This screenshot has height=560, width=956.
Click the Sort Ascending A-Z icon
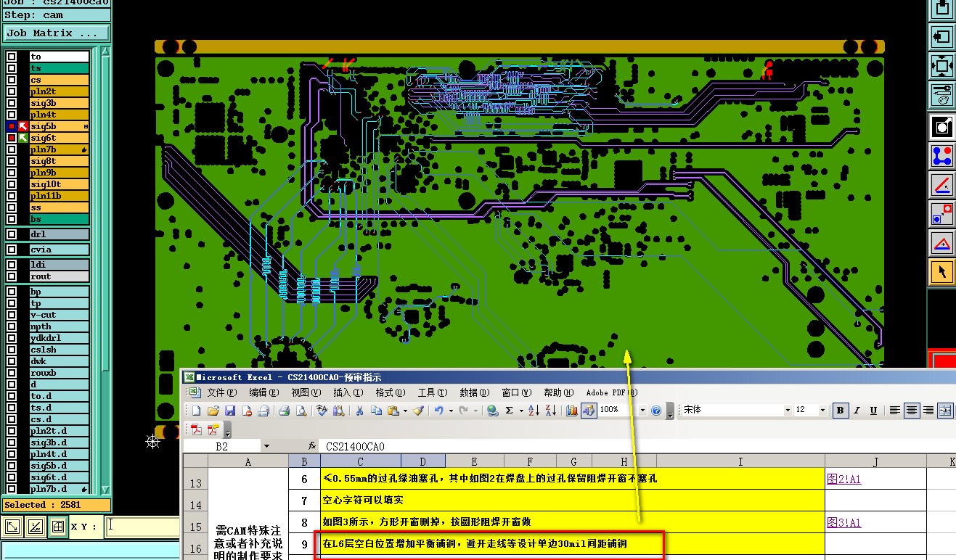coord(534,411)
